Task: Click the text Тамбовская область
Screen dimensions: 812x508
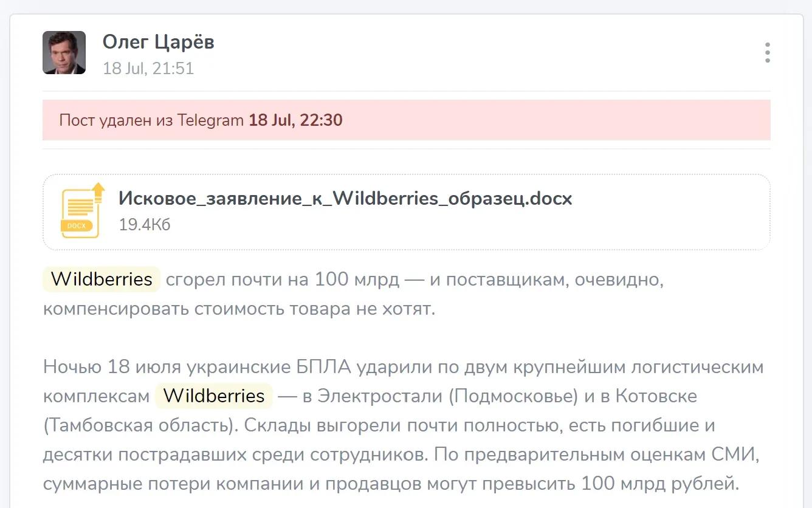Action: [141, 425]
